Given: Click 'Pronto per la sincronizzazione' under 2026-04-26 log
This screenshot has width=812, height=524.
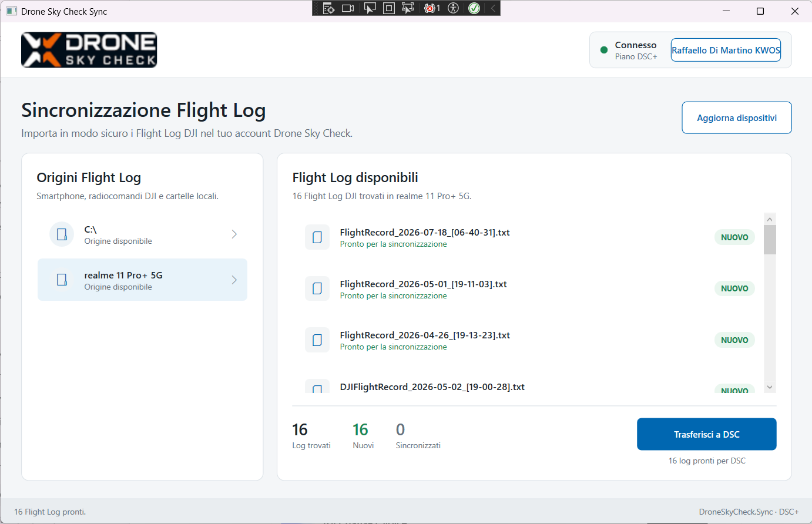Looking at the screenshot, I should (x=393, y=347).
